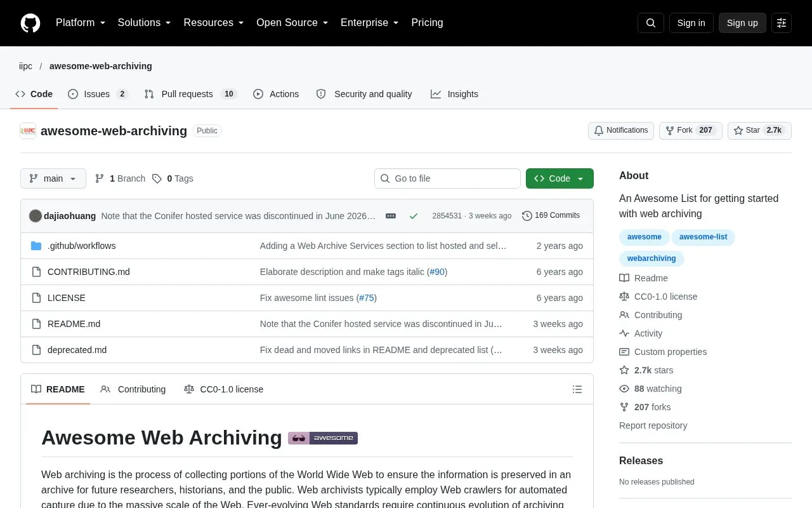Expand the green Code dropdown button

point(560,178)
